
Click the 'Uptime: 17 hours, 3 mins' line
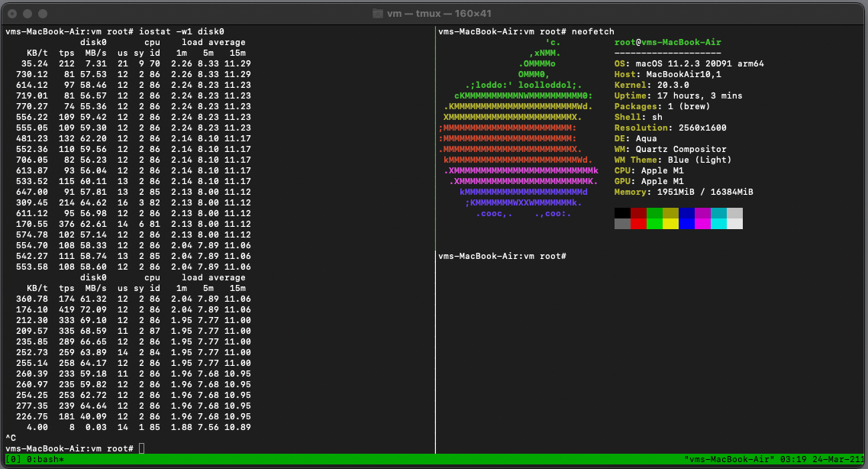point(678,95)
